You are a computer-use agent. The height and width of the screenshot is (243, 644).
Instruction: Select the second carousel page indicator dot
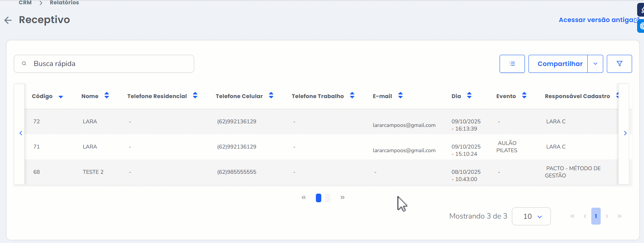coord(327,198)
